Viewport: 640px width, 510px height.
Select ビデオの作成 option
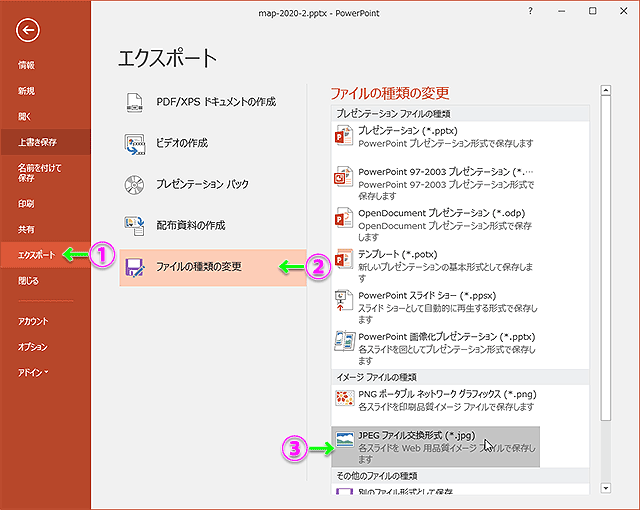click(213, 143)
